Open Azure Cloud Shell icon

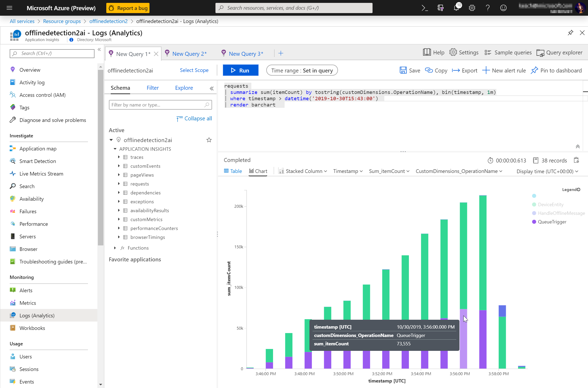(x=425, y=8)
